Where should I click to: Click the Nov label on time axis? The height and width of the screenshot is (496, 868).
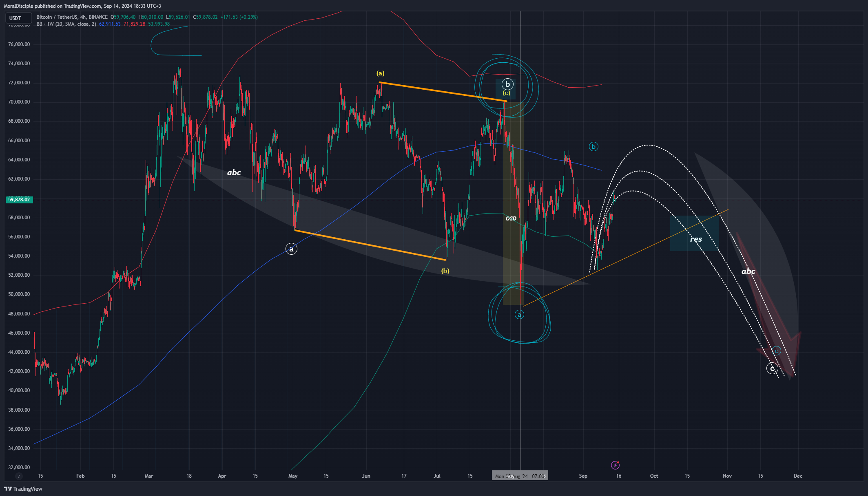point(727,476)
